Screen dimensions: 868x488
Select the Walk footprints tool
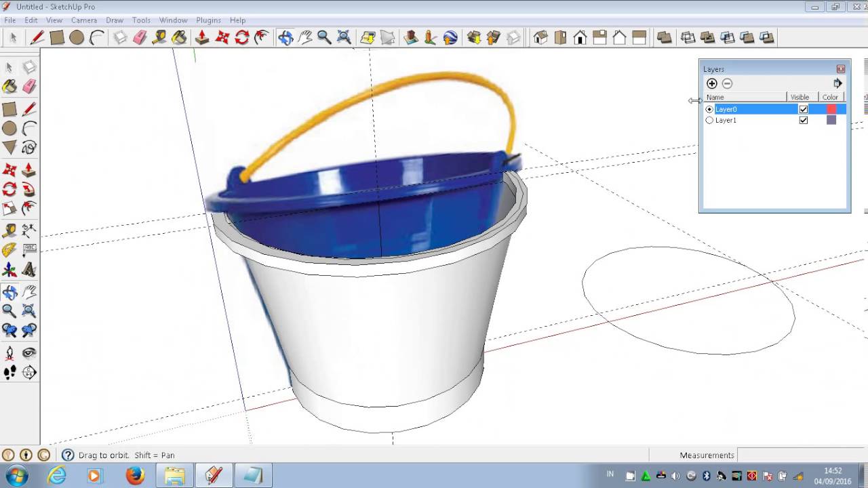click(9, 373)
